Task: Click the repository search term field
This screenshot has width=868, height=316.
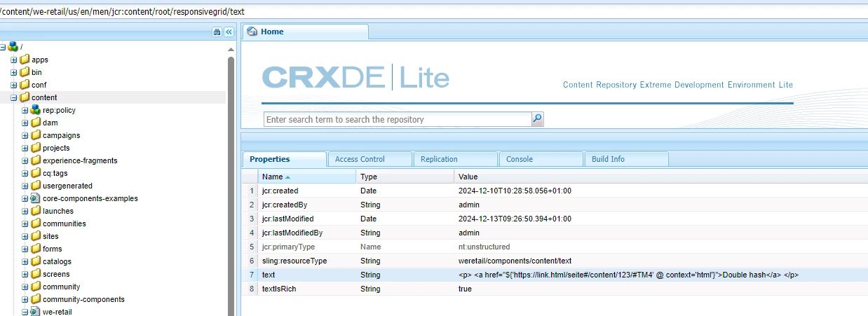Action: (398, 120)
